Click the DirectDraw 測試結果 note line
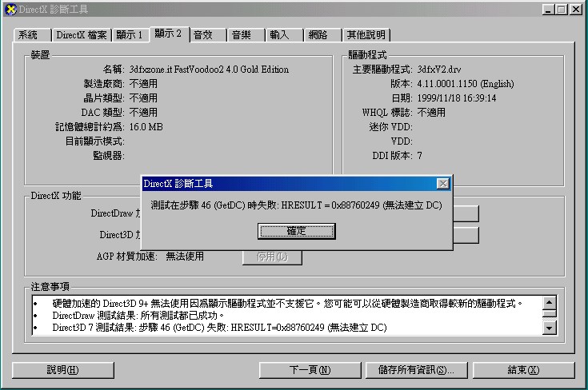 click(x=138, y=316)
